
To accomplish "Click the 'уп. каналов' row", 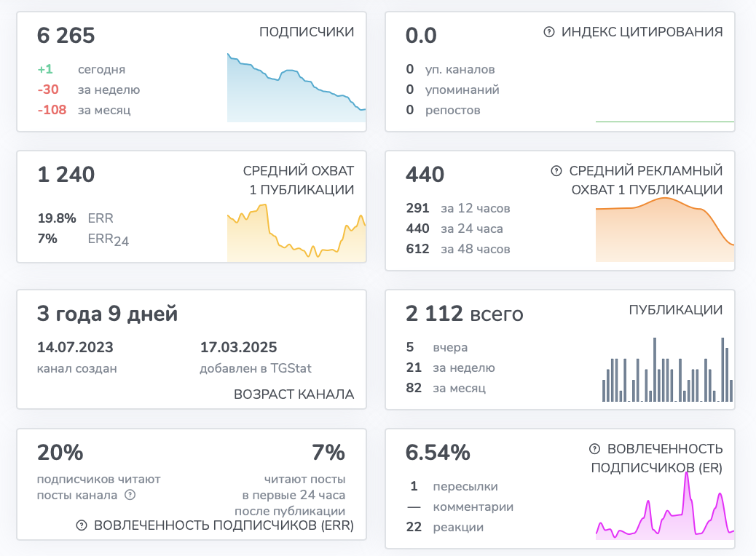I will (450, 69).
